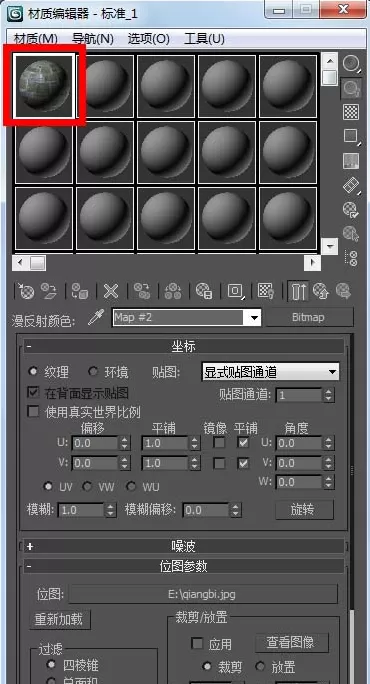Toggle the Backlight icon
370x684 pixels.
click(351, 89)
